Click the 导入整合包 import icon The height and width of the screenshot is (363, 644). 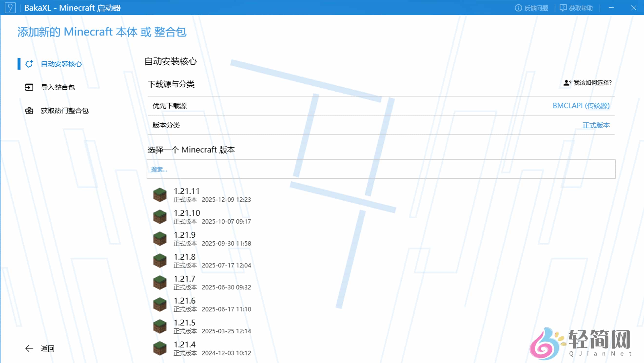(29, 87)
